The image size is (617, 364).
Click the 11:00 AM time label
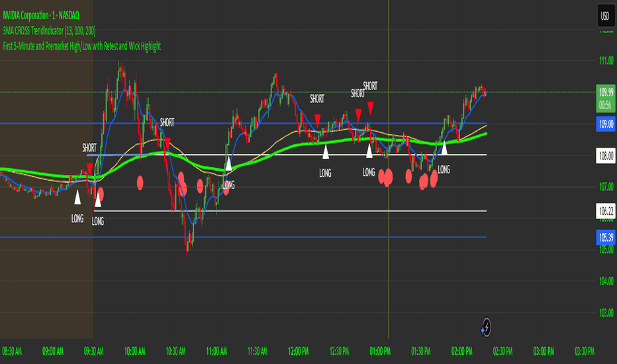216,351
